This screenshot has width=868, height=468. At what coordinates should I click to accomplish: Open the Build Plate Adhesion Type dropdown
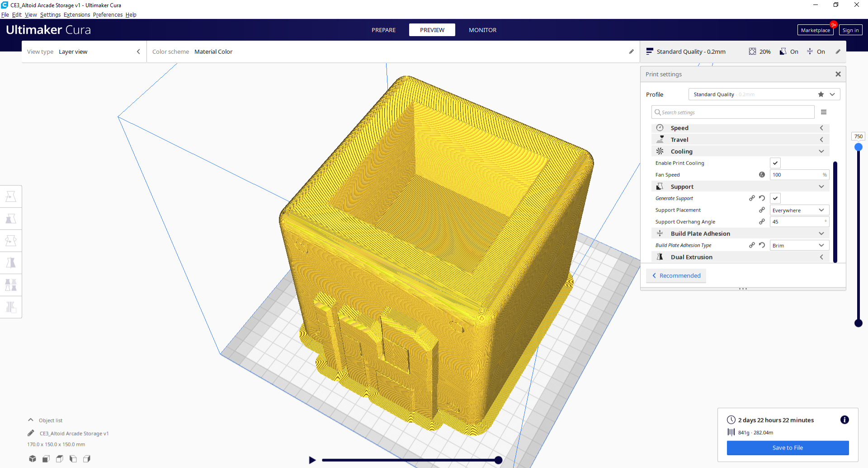click(x=799, y=245)
